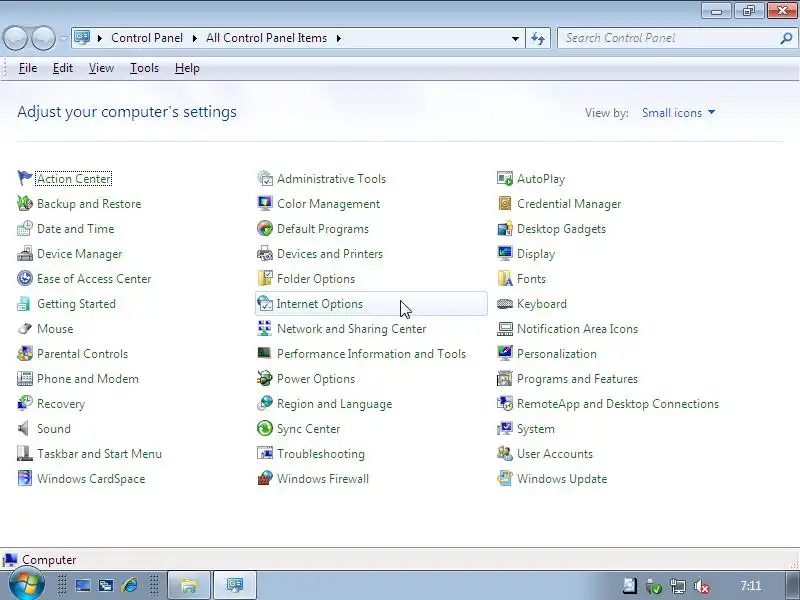Expand the arrow after All Control Panel Items
The height and width of the screenshot is (600, 800).
pyautogui.click(x=338, y=38)
